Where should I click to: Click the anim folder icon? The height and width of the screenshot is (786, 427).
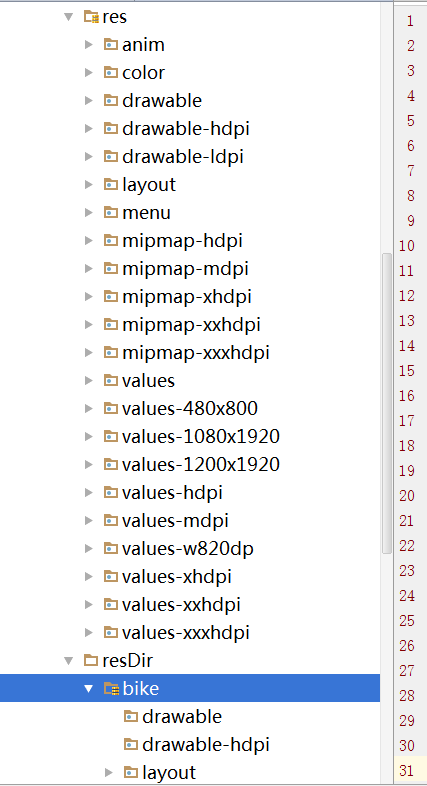coord(111,45)
